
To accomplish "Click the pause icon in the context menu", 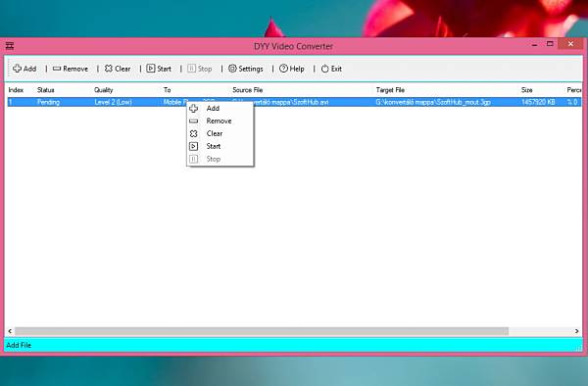I will coord(193,159).
